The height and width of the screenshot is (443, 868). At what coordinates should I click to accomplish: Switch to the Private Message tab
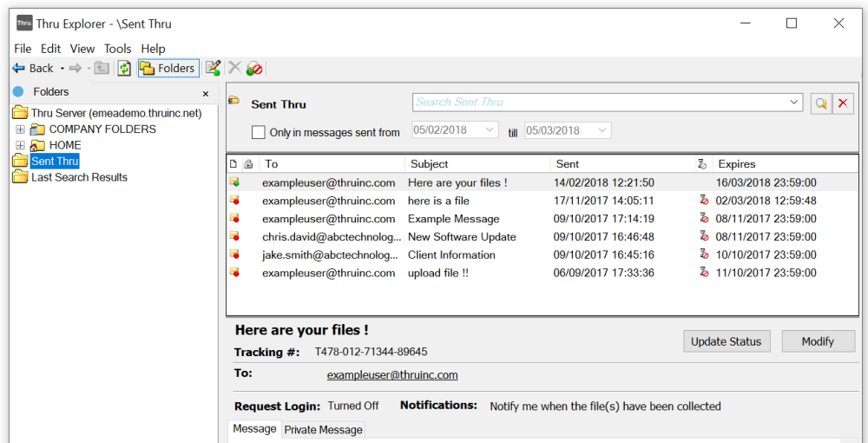323,430
